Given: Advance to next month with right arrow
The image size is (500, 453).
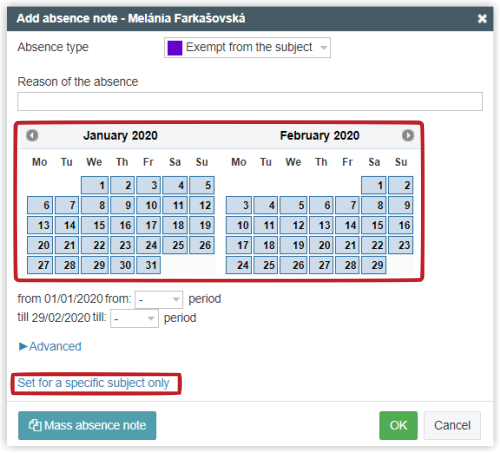Looking at the screenshot, I should tap(408, 135).
